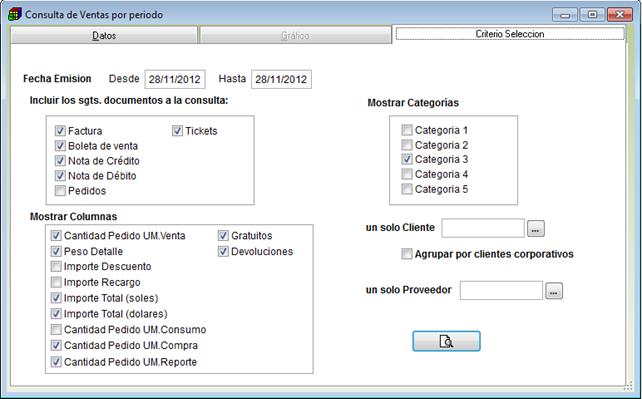Uncheck the Tickets checkbox

point(177,131)
